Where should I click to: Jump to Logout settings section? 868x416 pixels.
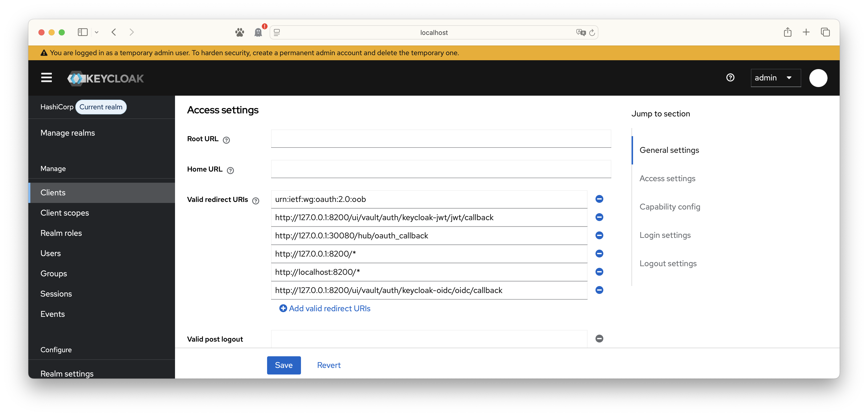[668, 263]
